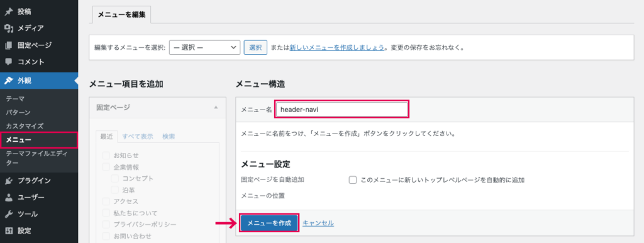This screenshot has width=644, height=243.
Task: Open メディア via its media icon
Action: pos(8,28)
